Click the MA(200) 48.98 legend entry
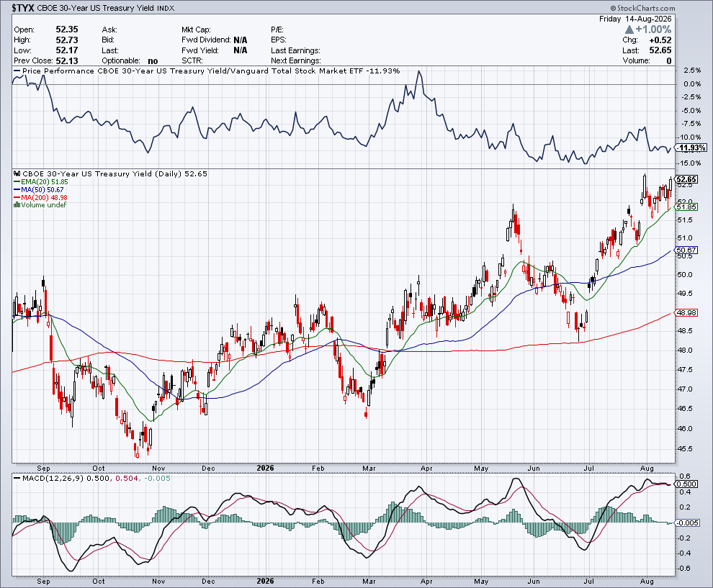Viewport: 713px width, 588px height. coord(44,197)
